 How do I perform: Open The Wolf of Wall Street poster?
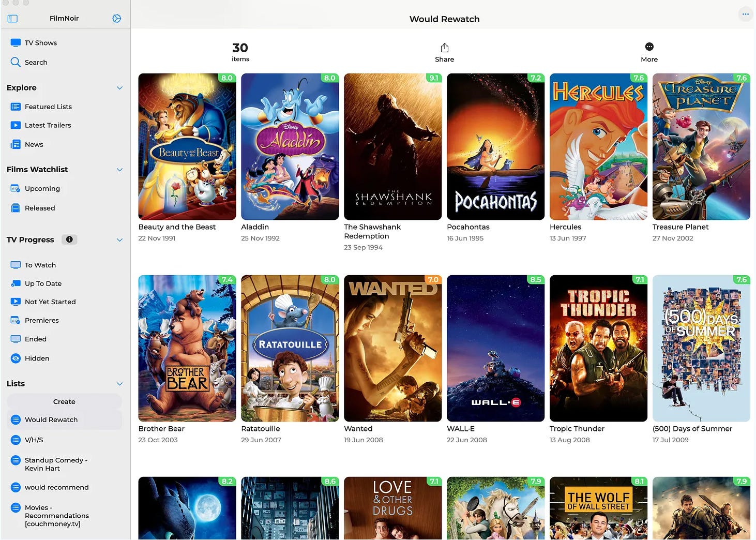pyautogui.click(x=599, y=508)
